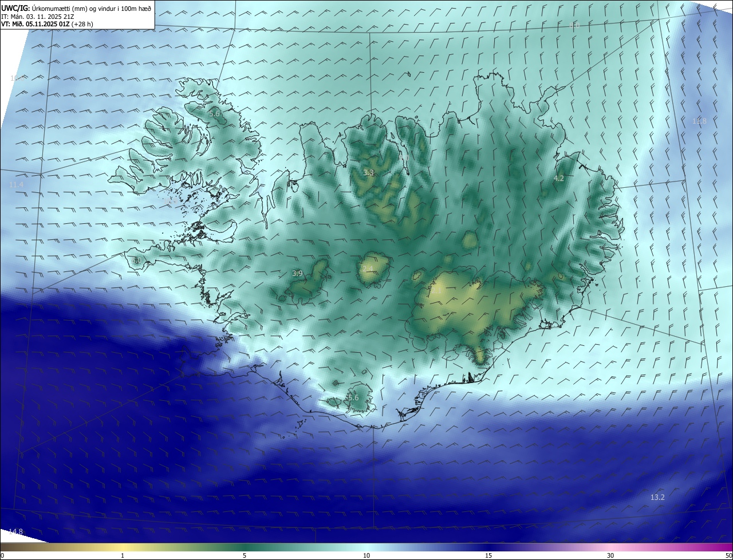Screen dimensions: 733x560
Task: Click the title 'UWC/IG: Úrkomumætti (mm) og vindur'
Action: pos(76,9)
